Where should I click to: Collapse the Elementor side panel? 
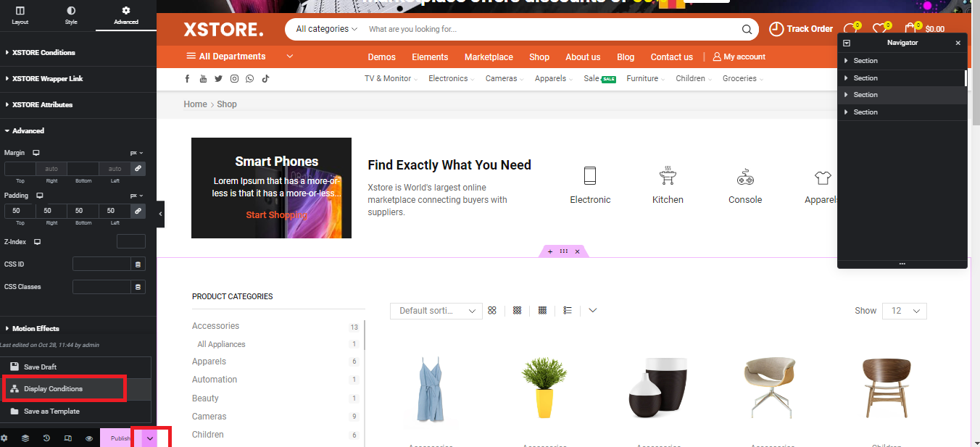[160, 214]
